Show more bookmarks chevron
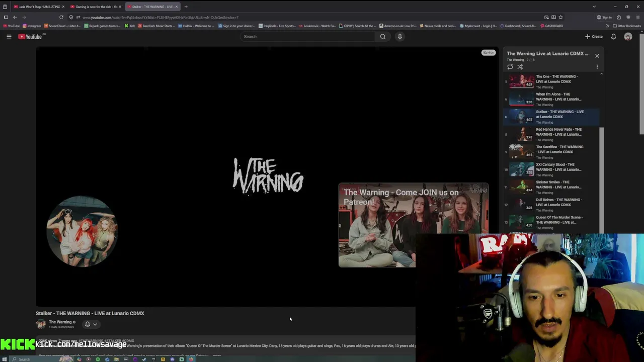The height and width of the screenshot is (362, 644). point(607,26)
